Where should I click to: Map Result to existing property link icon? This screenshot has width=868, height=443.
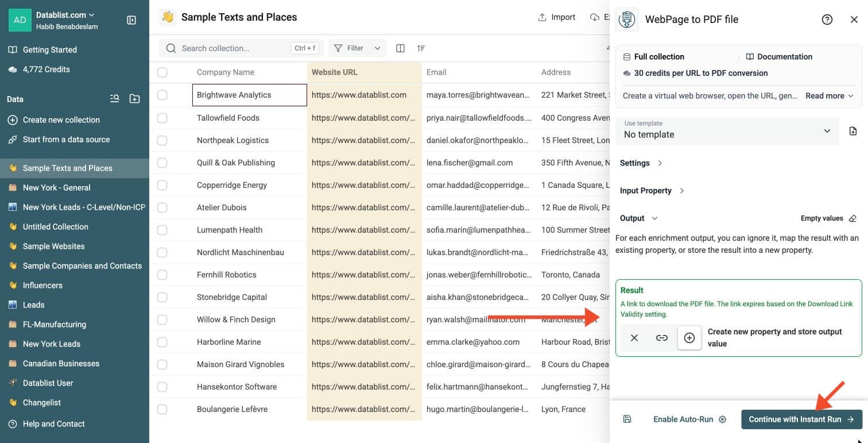pos(662,338)
